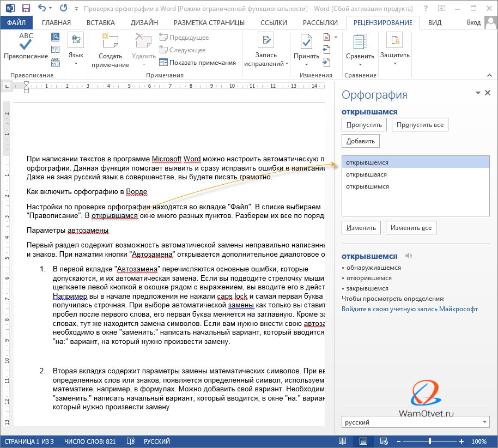Image resolution: width=498 pixels, height=448 pixels.
Task: Click the proofing errors status icon
Action: pos(131,441)
